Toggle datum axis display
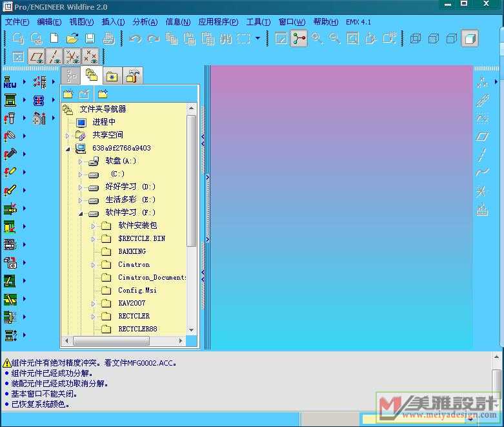Image resolution: width=504 pixels, height=427 pixels. (x=54, y=57)
